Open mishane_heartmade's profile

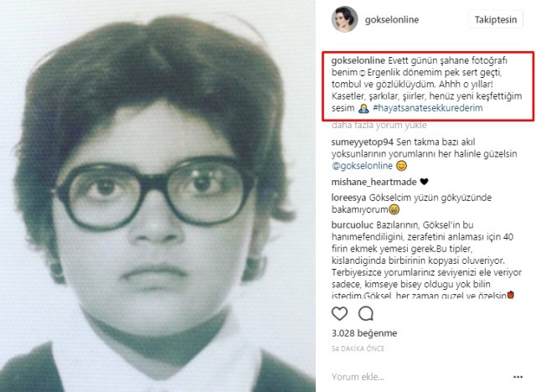[374, 182]
